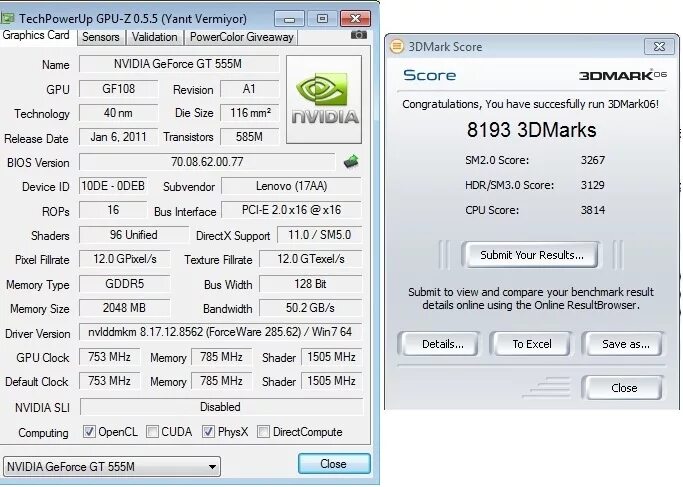
Task: Click the CPU Score value 3814
Action: (x=593, y=210)
